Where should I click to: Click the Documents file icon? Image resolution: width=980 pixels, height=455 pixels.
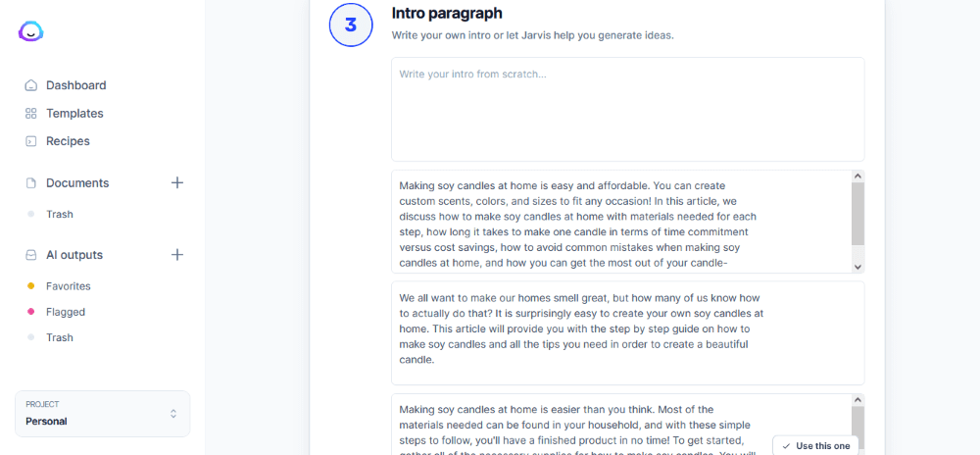[x=31, y=183]
